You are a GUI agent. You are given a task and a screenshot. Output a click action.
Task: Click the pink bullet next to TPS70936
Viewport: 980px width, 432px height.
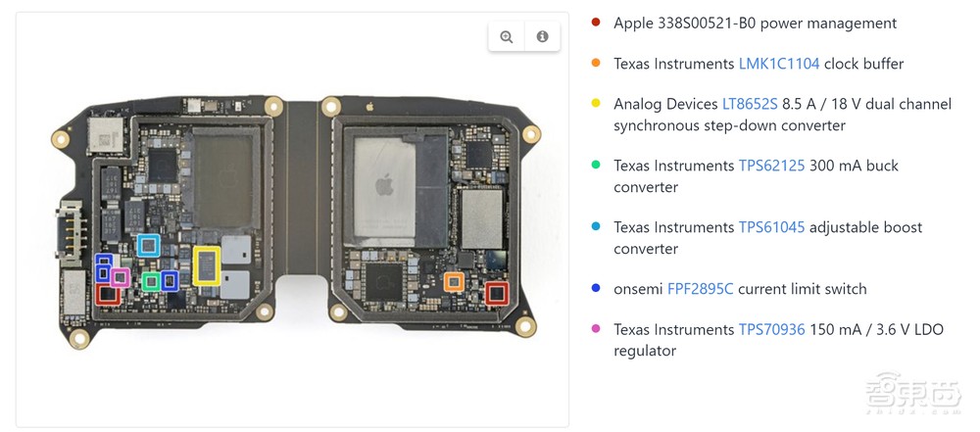(x=596, y=328)
